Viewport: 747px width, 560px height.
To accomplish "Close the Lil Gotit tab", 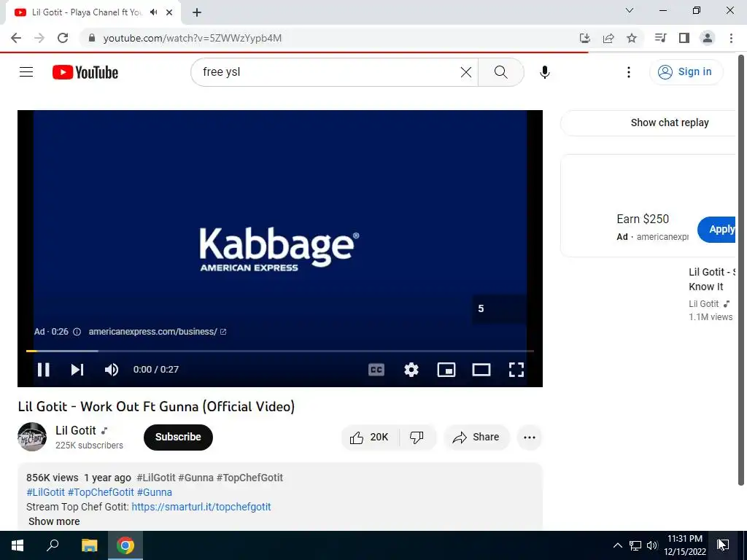I will (169, 12).
